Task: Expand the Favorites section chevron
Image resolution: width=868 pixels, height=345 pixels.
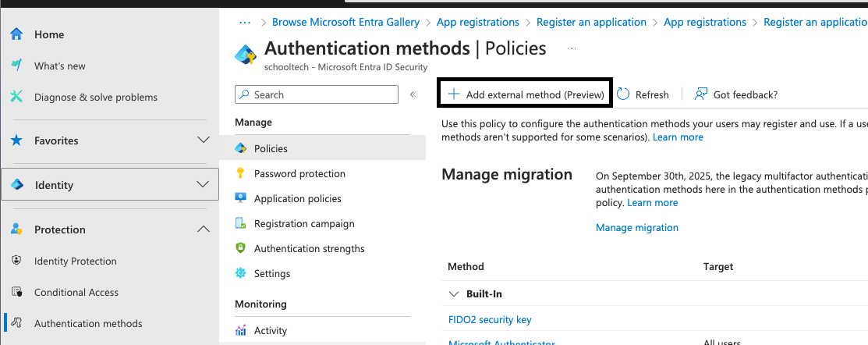Action: (204, 140)
